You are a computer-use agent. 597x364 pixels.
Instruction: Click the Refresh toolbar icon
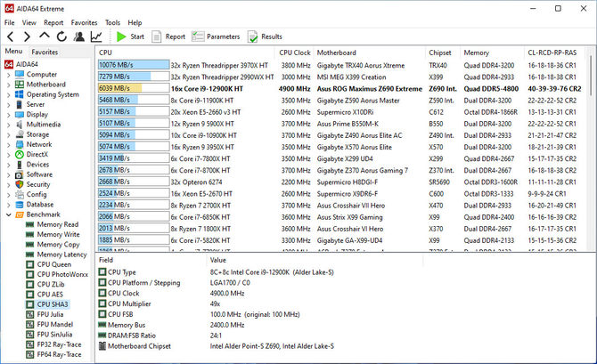coord(61,36)
